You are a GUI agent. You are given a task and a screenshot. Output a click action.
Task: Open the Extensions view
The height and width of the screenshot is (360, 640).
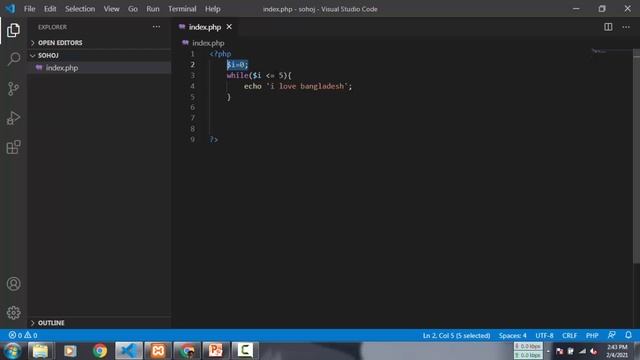[13, 147]
